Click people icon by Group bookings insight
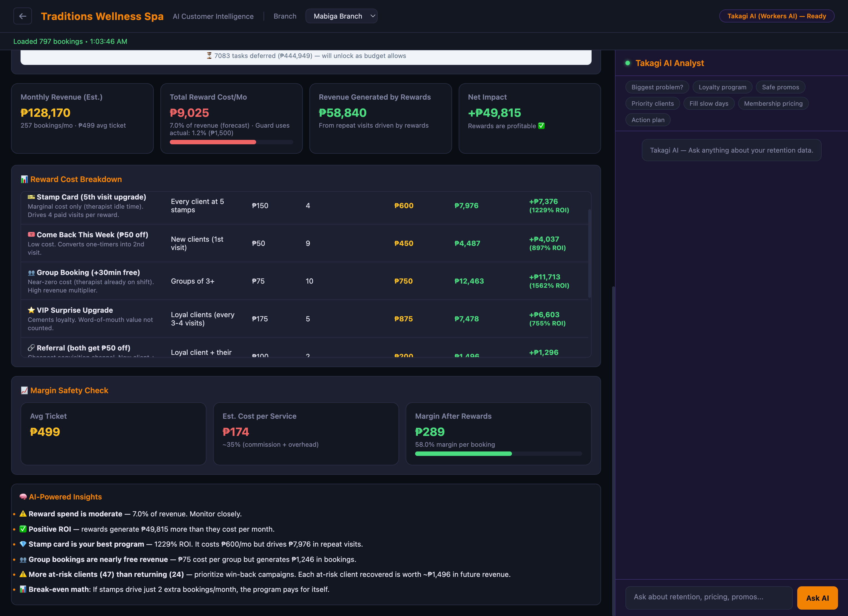 pos(23,560)
